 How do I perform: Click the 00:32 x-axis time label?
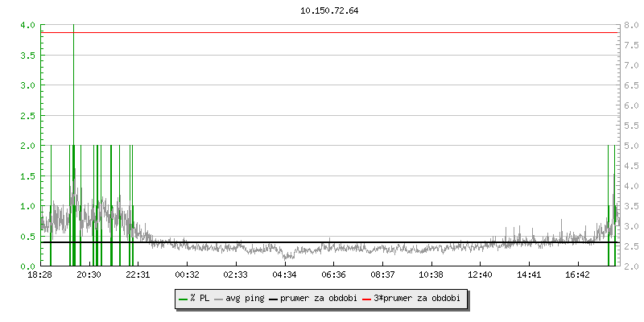point(187,275)
